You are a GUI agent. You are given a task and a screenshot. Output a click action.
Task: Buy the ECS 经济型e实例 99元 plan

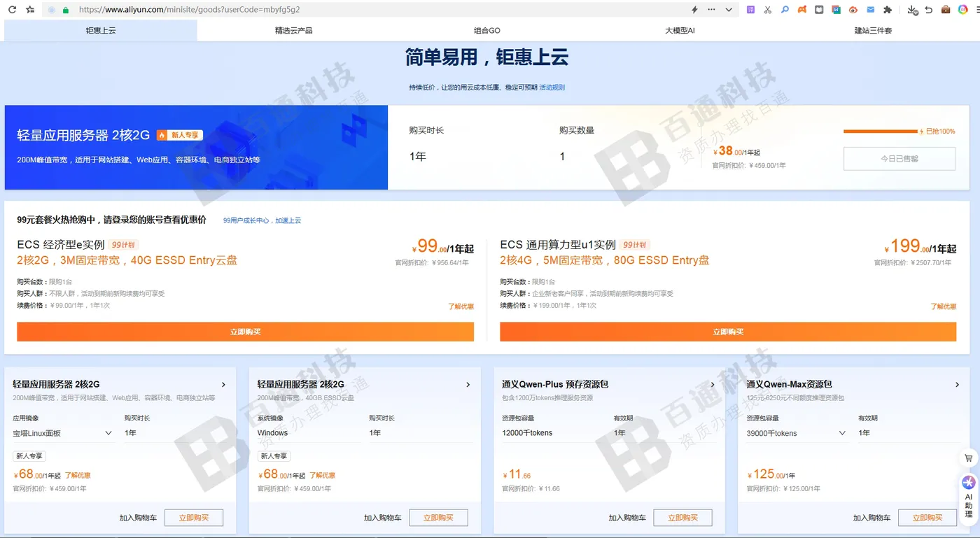[245, 332]
